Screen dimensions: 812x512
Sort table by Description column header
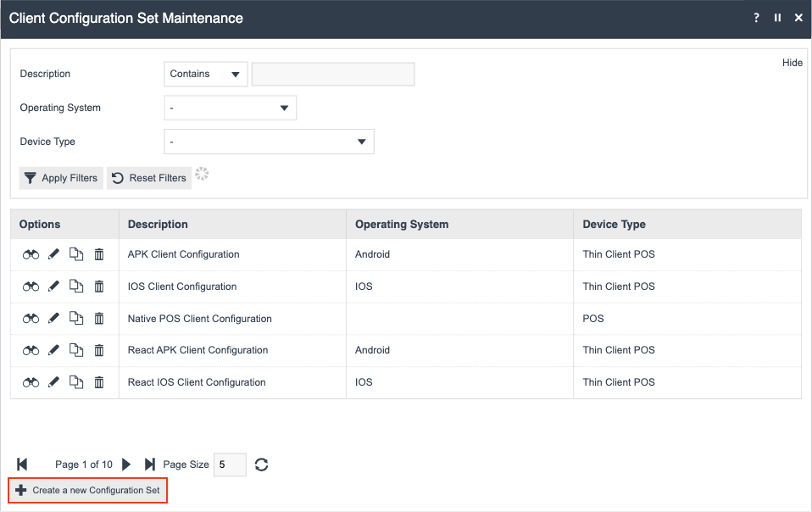(158, 225)
